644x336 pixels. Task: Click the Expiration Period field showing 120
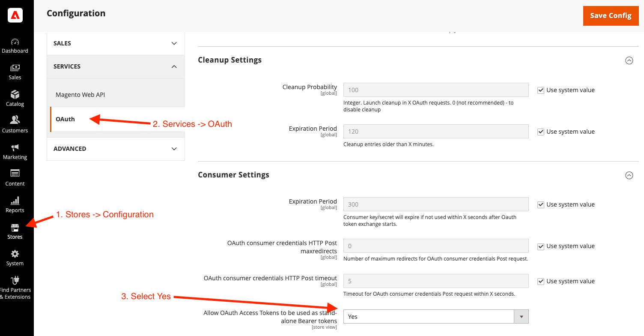point(436,132)
